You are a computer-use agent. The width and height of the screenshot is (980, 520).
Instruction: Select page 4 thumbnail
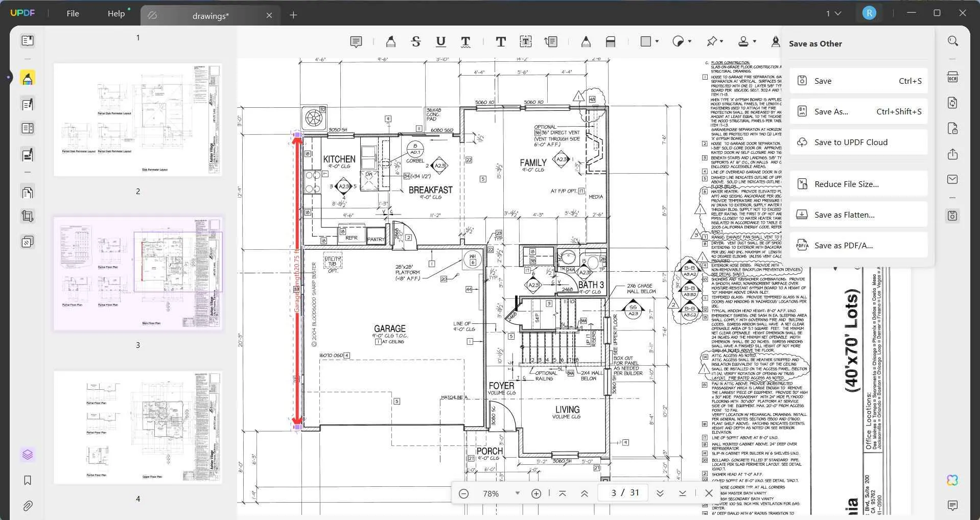pyautogui.click(x=138, y=427)
